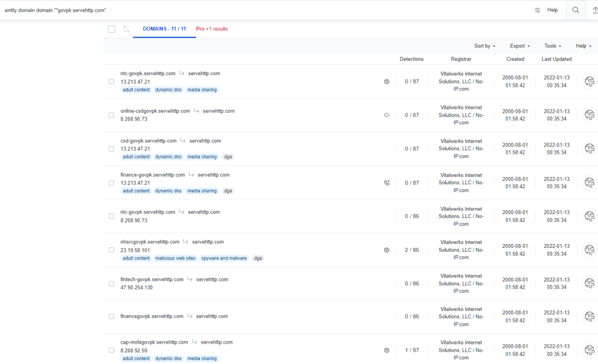The width and height of the screenshot is (598, 364).
Task: Click status icon next to nhsrcgovpk detections
Action: pyautogui.click(x=386, y=250)
